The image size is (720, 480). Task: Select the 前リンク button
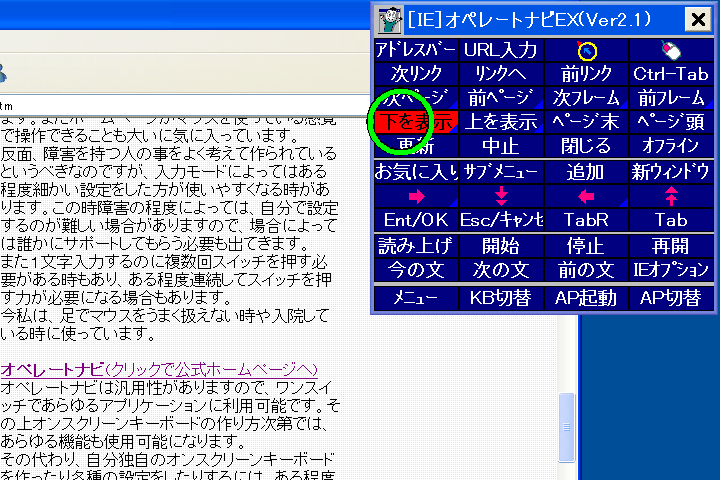click(x=586, y=74)
